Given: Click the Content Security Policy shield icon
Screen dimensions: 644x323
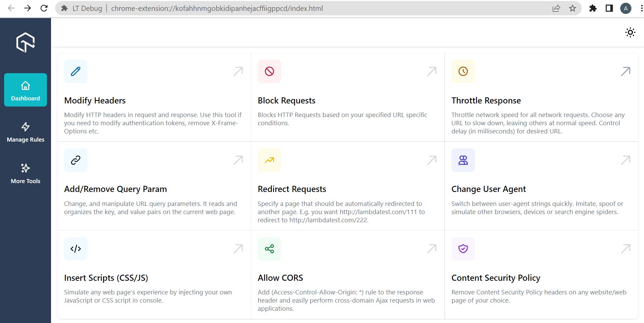Looking at the screenshot, I should click(x=463, y=249).
